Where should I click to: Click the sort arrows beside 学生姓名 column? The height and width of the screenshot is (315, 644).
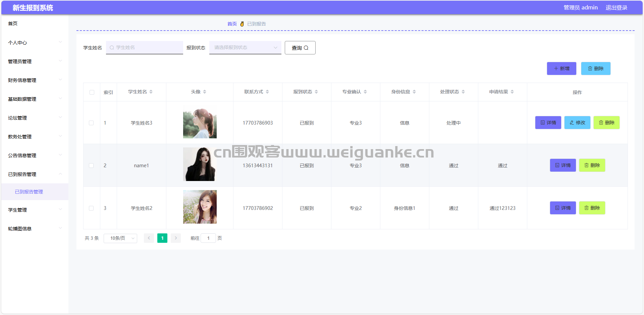151,92
